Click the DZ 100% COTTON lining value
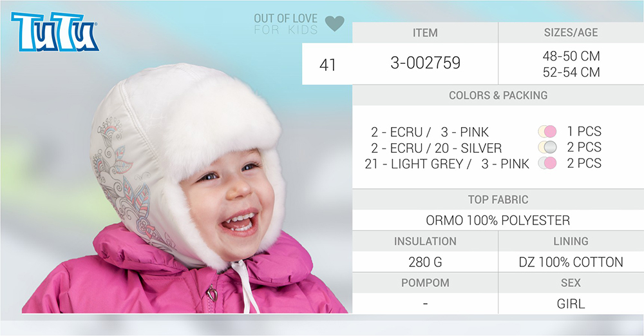The height and width of the screenshot is (336, 644). [x=571, y=262]
